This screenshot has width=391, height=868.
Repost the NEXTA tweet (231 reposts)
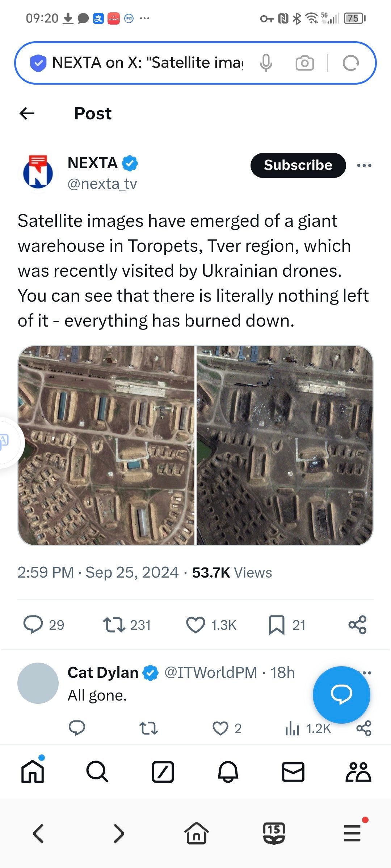(x=114, y=625)
